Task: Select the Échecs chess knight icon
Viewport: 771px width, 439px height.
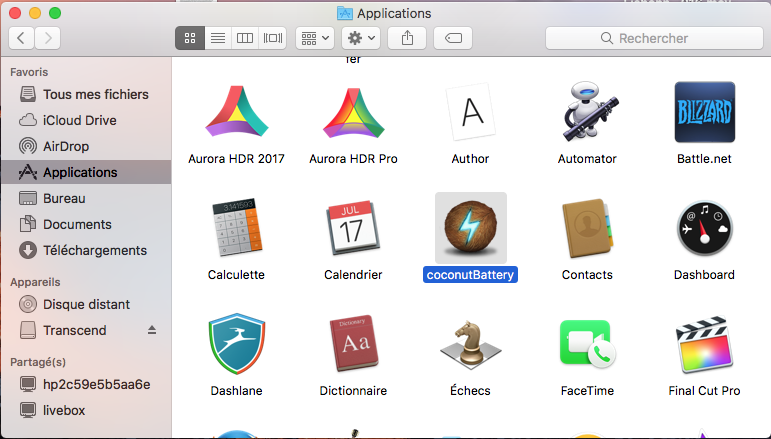Action: (x=471, y=345)
